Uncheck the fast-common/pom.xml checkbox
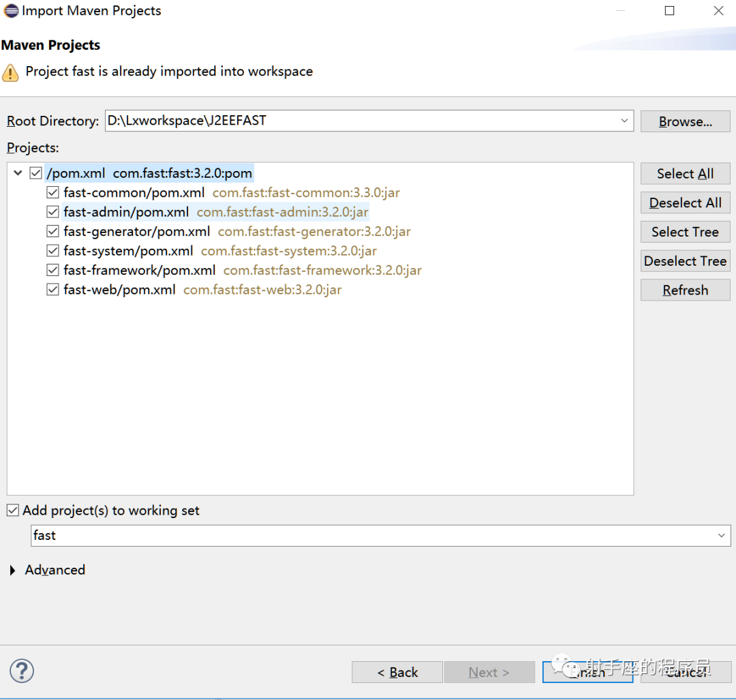This screenshot has width=736, height=700. click(x=52, y=193)
